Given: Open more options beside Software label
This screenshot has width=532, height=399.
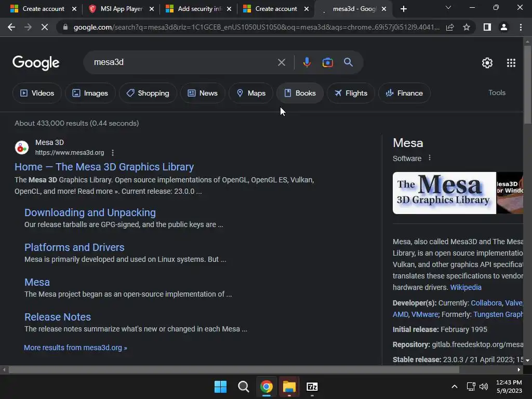Looking at the screenshot, I should click(430, 158).
